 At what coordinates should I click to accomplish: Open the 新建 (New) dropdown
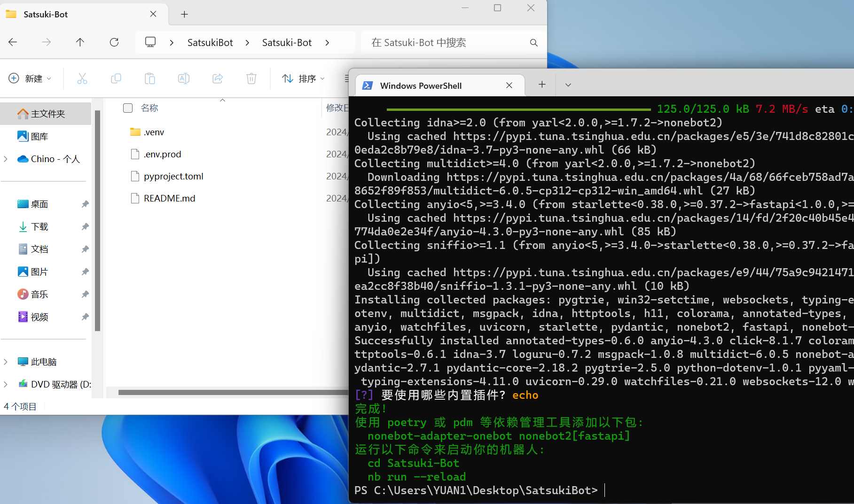[x=30, y=78]
